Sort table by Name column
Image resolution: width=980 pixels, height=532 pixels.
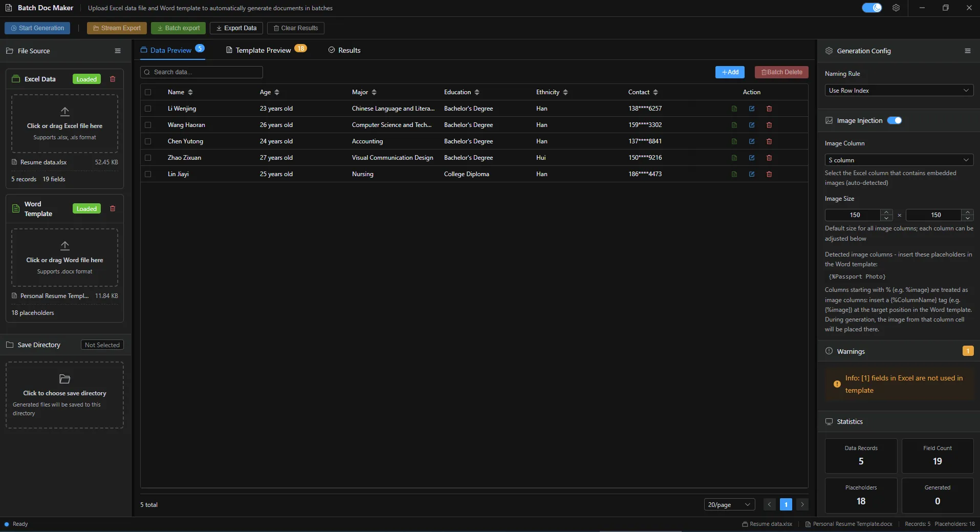point(190,92)
